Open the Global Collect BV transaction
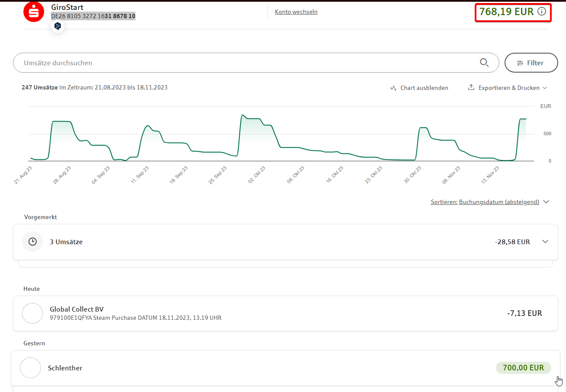Screen dimensions: 566x392 point(277,313)
